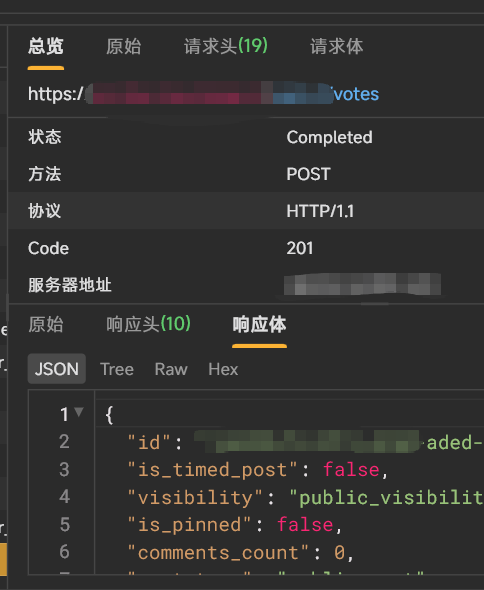The width and height of the screenshot is (484, 590).
Task: Click the 状态 label
Action: (44, 137)
